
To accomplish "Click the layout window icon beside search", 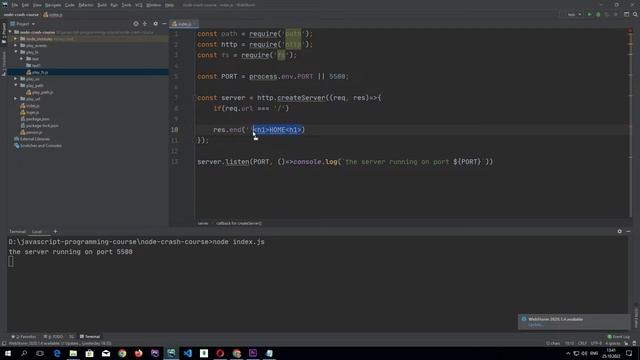I will [627, 14].
